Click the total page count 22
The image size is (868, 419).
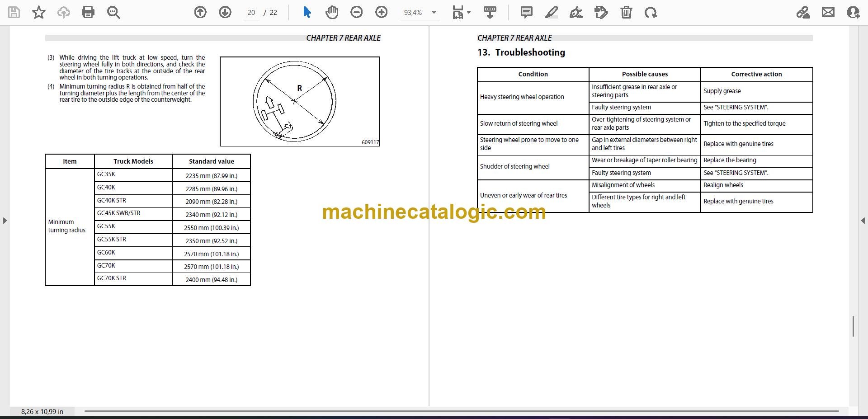274,13
